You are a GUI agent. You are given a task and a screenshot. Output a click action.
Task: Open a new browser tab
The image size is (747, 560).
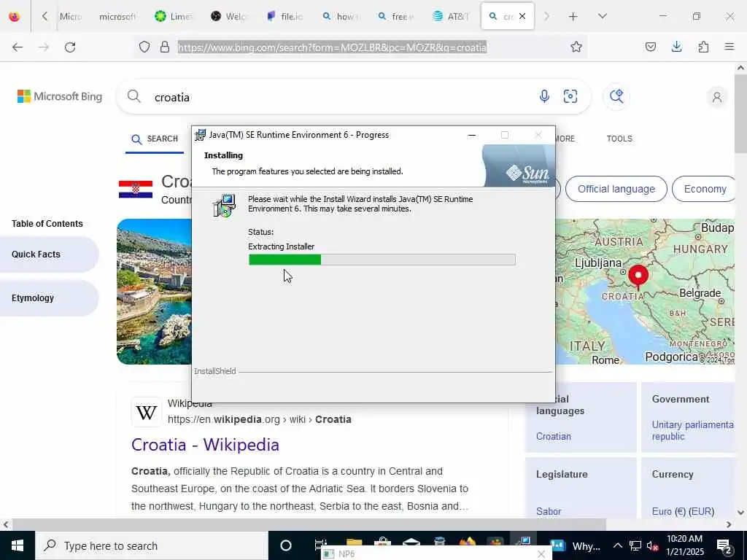pos(573,16)
